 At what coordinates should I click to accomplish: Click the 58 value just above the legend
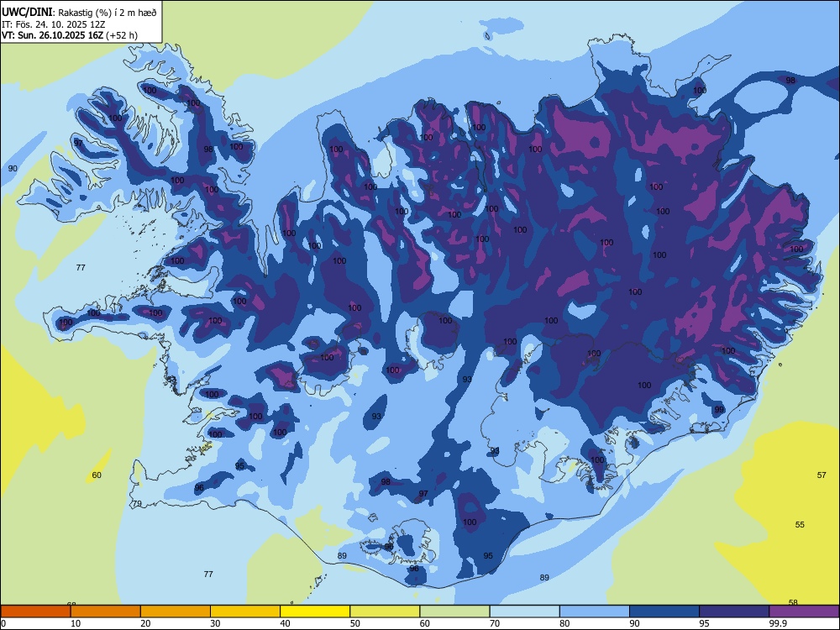point(794,602)
